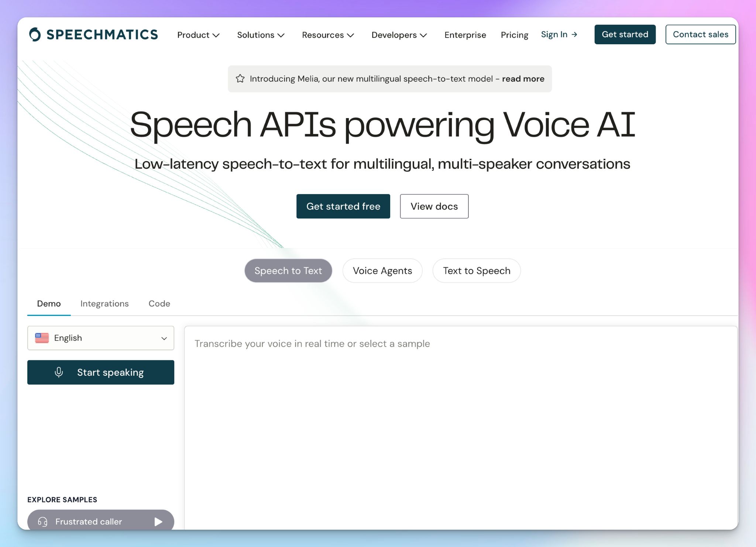This screenshot has height=547, width=756.
Task: Click the transcription output area
Action: coord(461,428)
